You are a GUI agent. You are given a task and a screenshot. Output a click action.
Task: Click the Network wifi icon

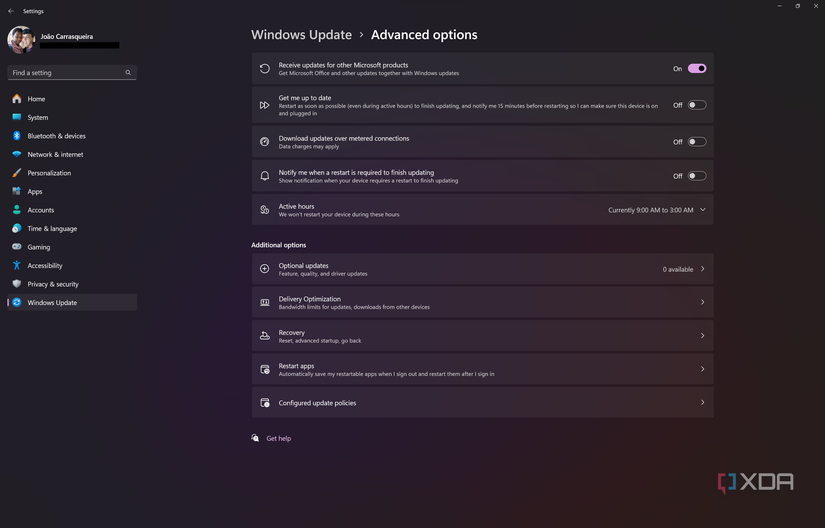pos(17,155)
